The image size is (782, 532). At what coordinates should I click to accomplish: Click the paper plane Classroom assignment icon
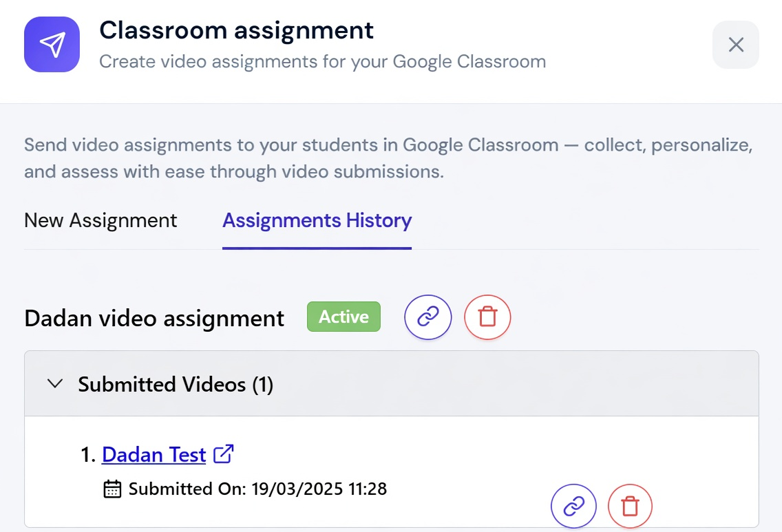click(52, 44)
